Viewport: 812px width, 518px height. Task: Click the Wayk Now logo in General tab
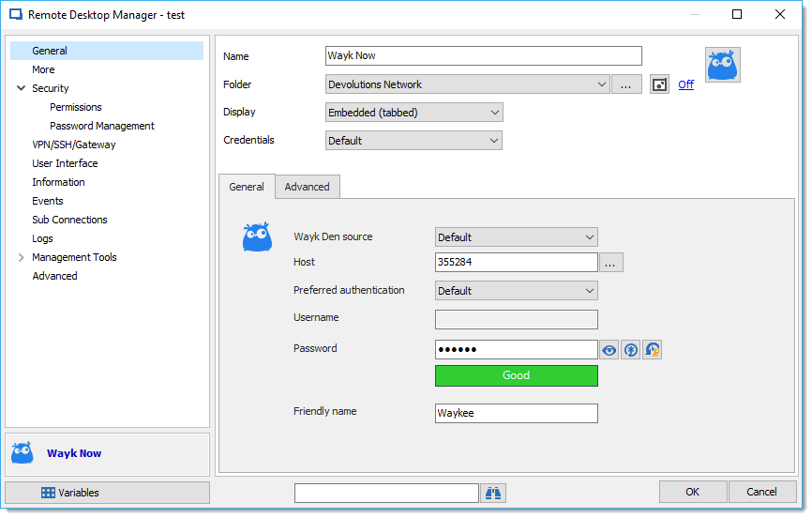257,237
